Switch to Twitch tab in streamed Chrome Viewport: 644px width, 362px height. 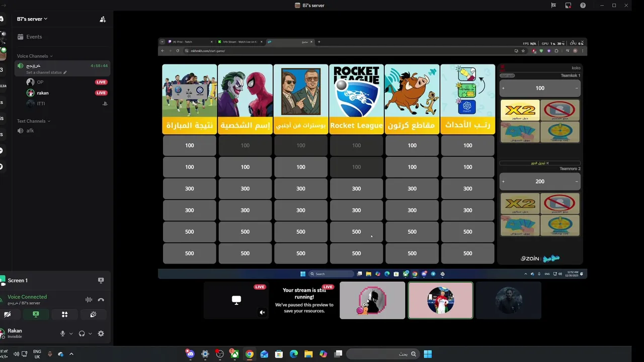tap(189, 42)
